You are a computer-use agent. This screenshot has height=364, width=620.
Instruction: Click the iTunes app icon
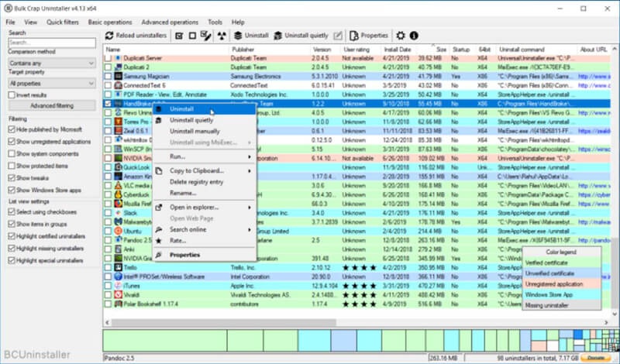[118, 285]
